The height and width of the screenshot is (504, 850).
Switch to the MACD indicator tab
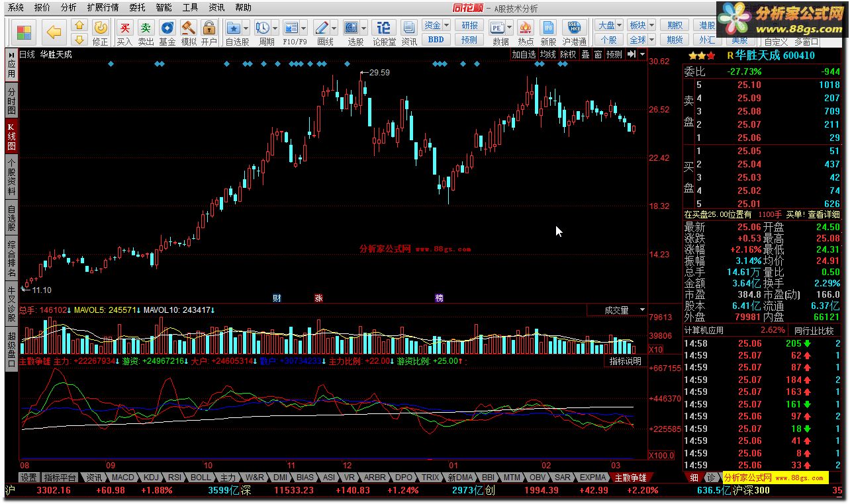[122, 478]
